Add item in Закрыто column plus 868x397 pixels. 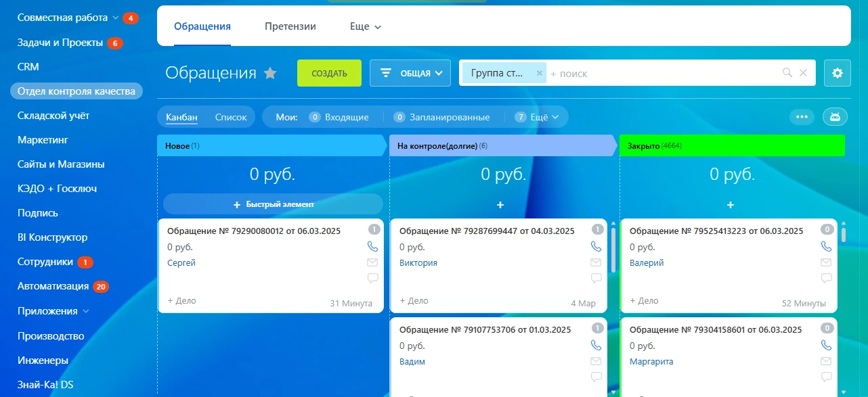(x=730, y=204)
